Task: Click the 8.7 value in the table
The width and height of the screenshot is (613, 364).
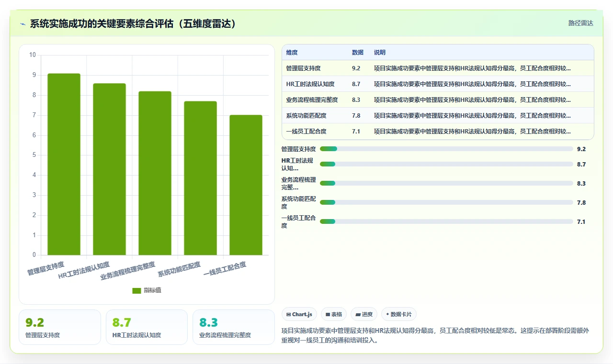Action: pyautogui.click(x=356, y=84)
